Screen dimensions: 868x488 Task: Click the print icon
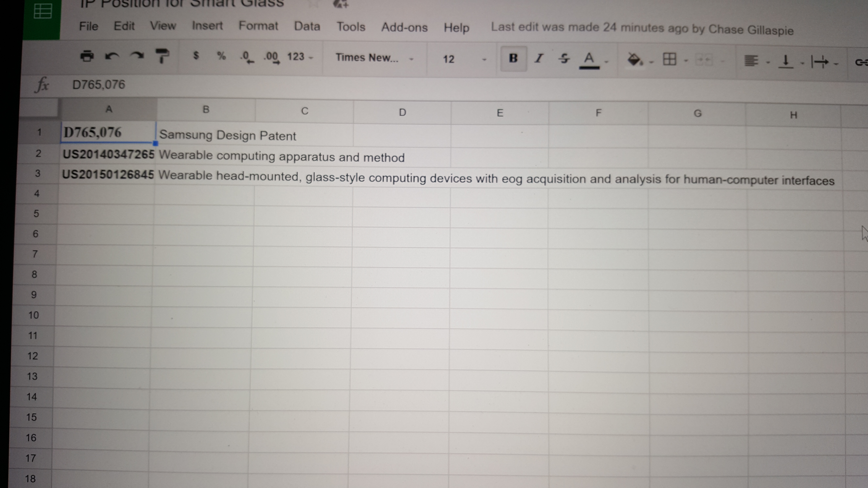pos(87,56)
